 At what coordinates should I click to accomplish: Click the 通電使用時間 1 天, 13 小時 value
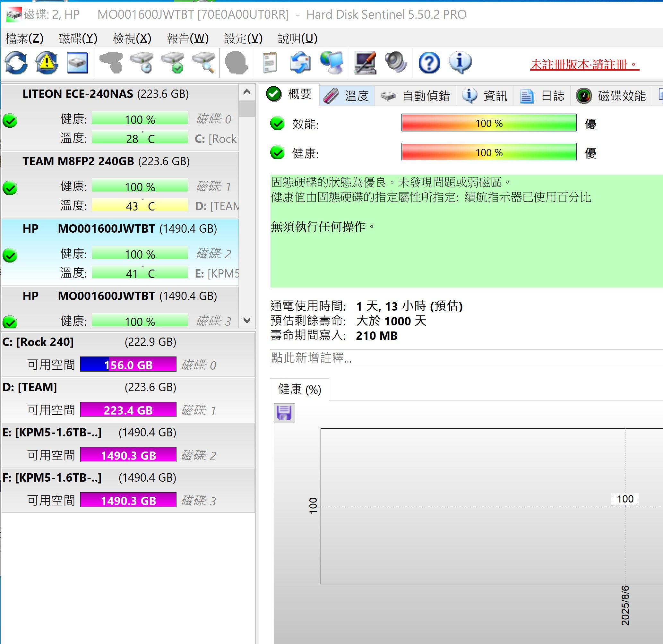point(409,306)
